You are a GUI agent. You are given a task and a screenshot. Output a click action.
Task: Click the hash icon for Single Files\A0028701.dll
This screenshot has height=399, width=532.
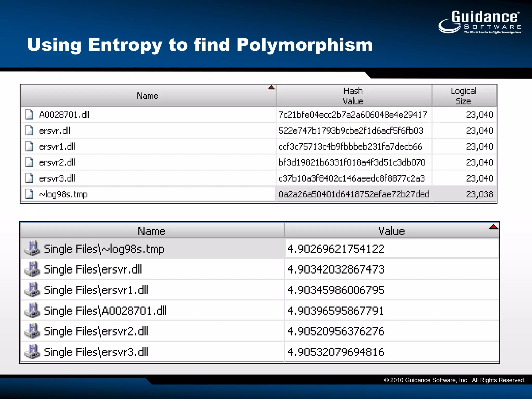click(32, 310)
